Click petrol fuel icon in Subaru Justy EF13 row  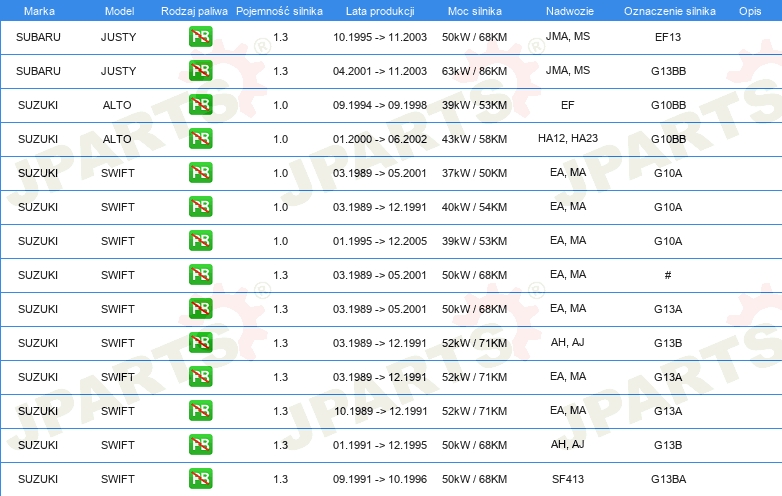point(200,38)
